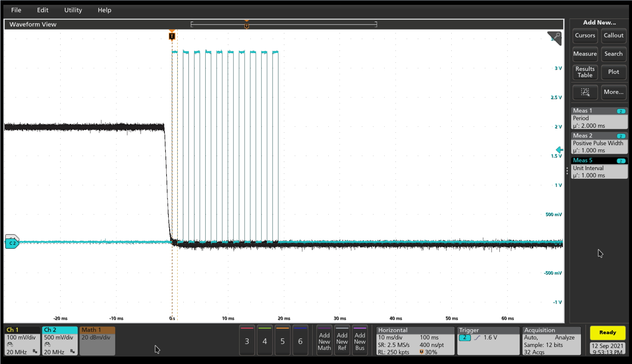Click the Ch 1 probe icon

click(x=10, y=345)
